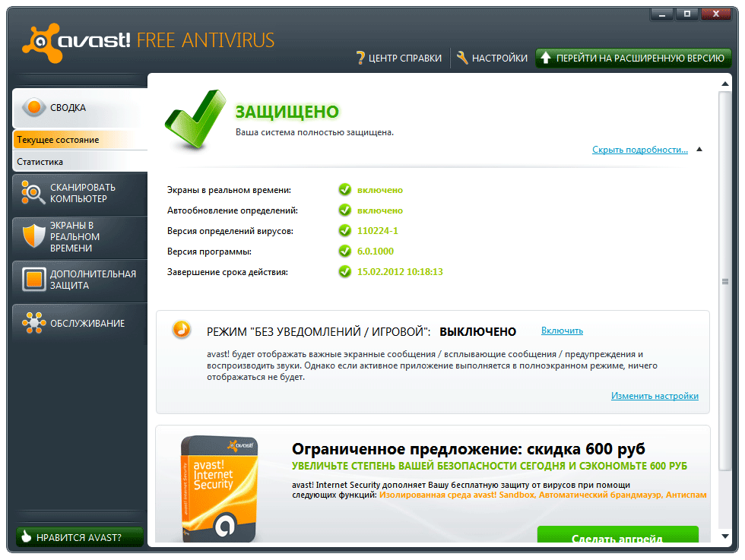Collapse details with Скрыть подробности arrow
Viewport: 745px width, 560px height.
pos(699,150)
